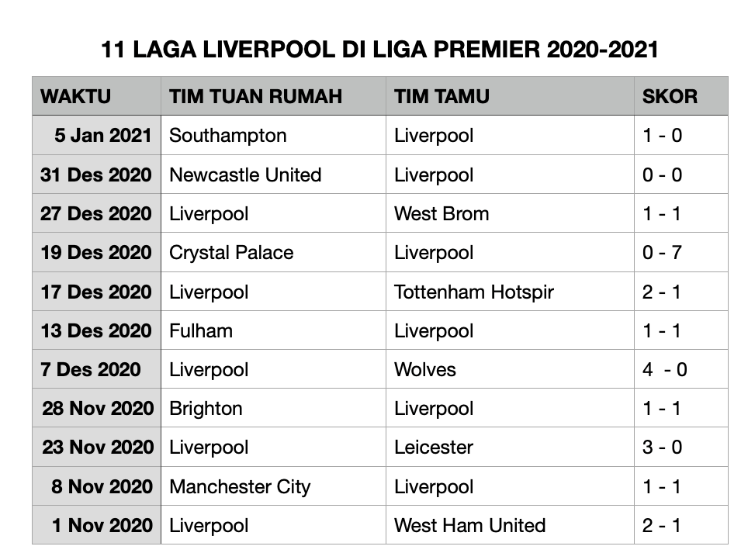Click the 0 - 7 score cell
748x560 pixels.
tap(662, 253)
